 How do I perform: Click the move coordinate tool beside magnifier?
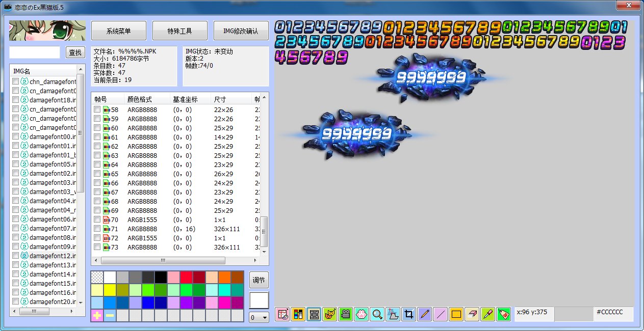(x=393, y=314)
